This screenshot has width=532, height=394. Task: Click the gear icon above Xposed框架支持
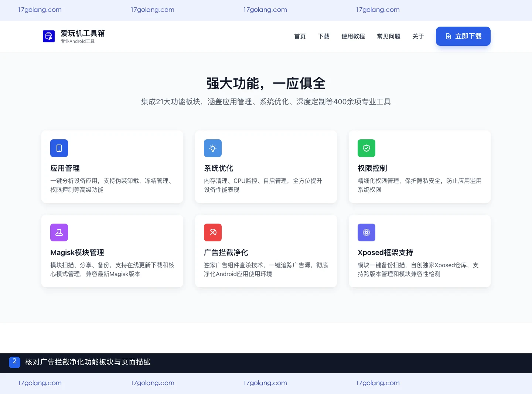point(366,232)
